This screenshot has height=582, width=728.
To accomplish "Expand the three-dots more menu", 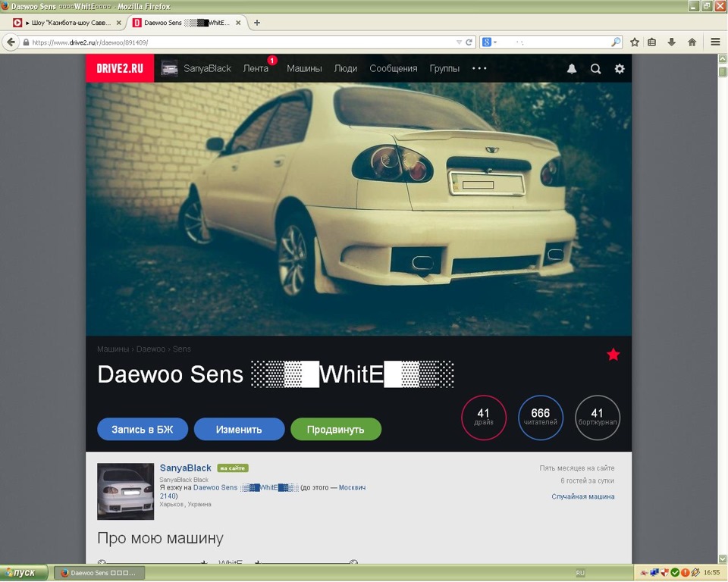I will (x=479, y=68).
